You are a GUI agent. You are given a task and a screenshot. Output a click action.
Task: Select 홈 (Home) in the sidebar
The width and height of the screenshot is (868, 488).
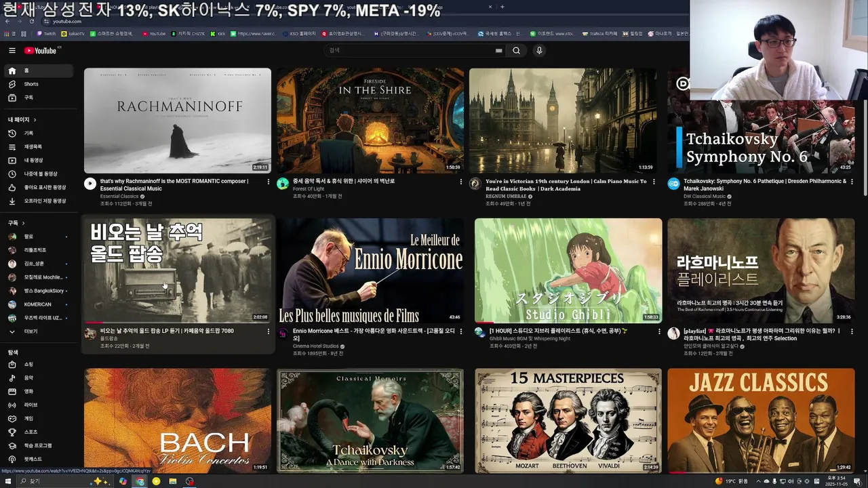[39, 70]
